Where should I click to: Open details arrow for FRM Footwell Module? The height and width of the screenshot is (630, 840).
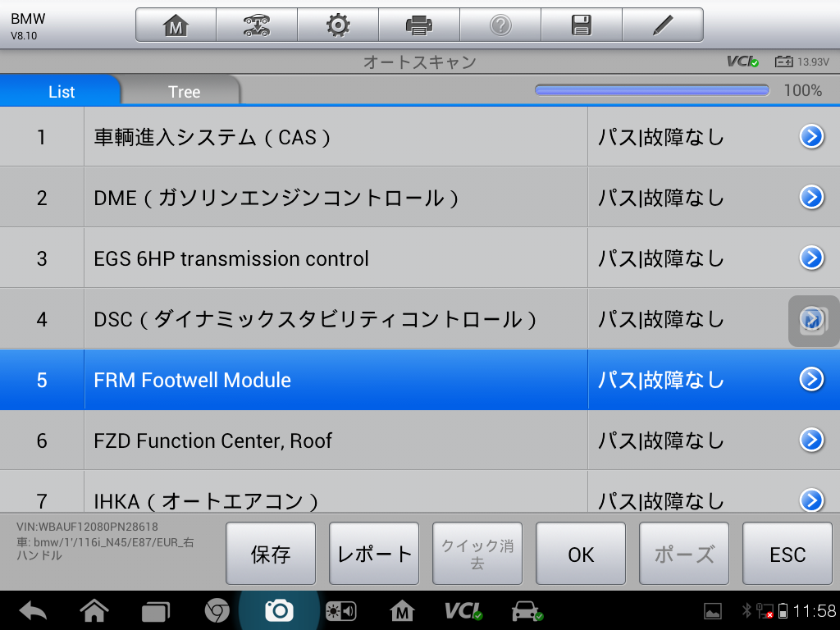click(x=811, y=379)
